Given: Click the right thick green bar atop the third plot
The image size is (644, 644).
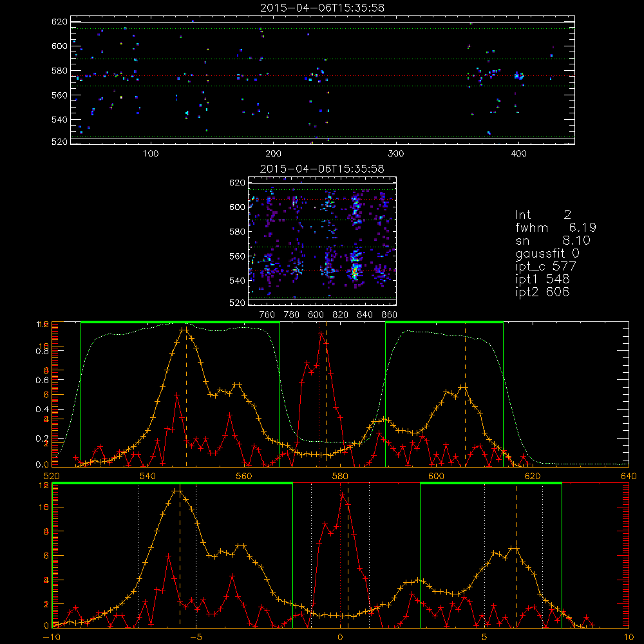Looking at the screenshot, I should coord(444,323).
